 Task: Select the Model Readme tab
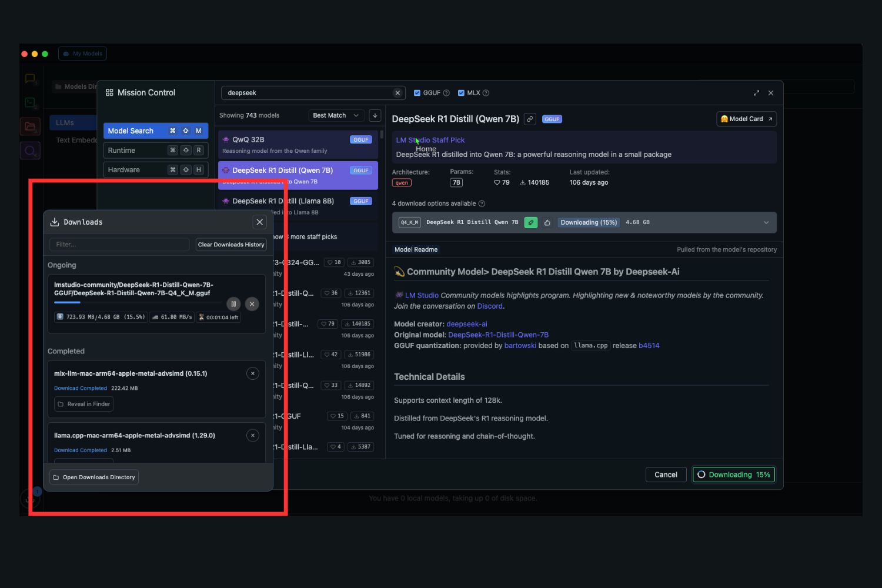(416, 249)
